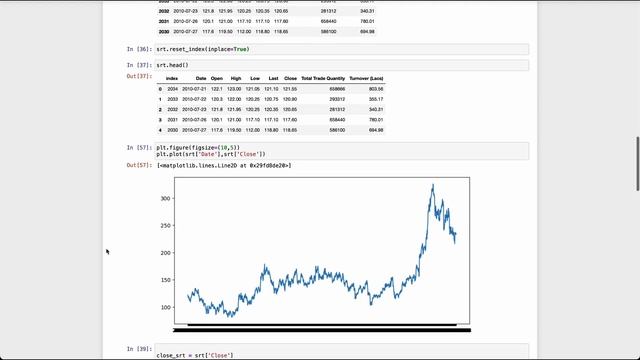The image size is (640, 360).
Task: Click the matplotlib.lines.Line2D output text
Action: tap(224, 165)
